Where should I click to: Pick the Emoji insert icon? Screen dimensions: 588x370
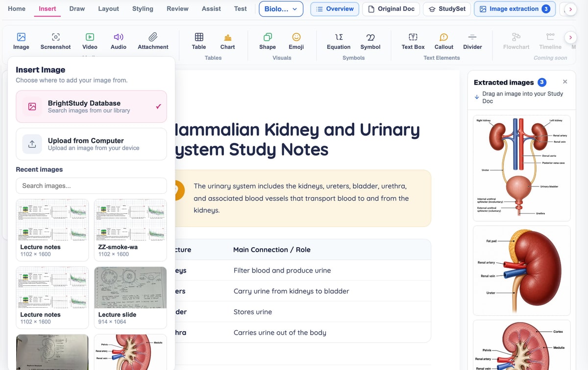pos(296,41)
